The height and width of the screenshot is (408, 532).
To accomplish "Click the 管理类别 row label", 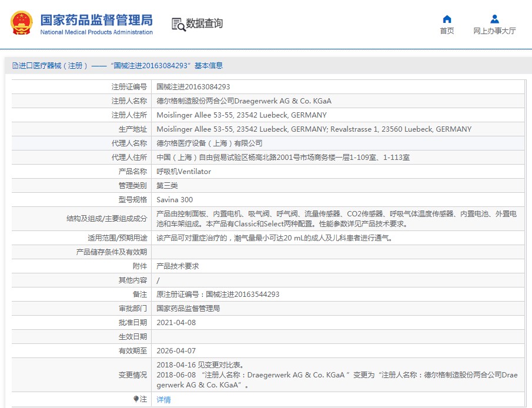I will coord(133,186).
